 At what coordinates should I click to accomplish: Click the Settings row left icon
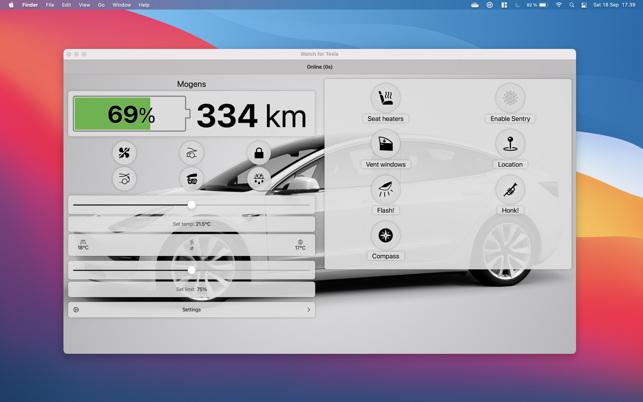[x=76, y=310]
